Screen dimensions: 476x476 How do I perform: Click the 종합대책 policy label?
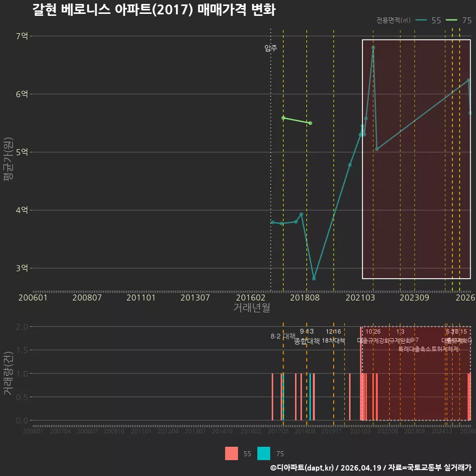point(306,341)
